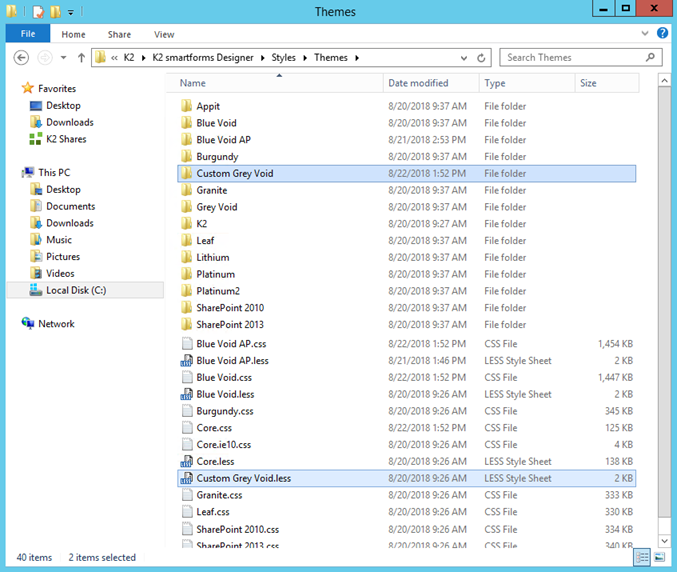Switch to large icons view in status bar

[x=660, y=557]
